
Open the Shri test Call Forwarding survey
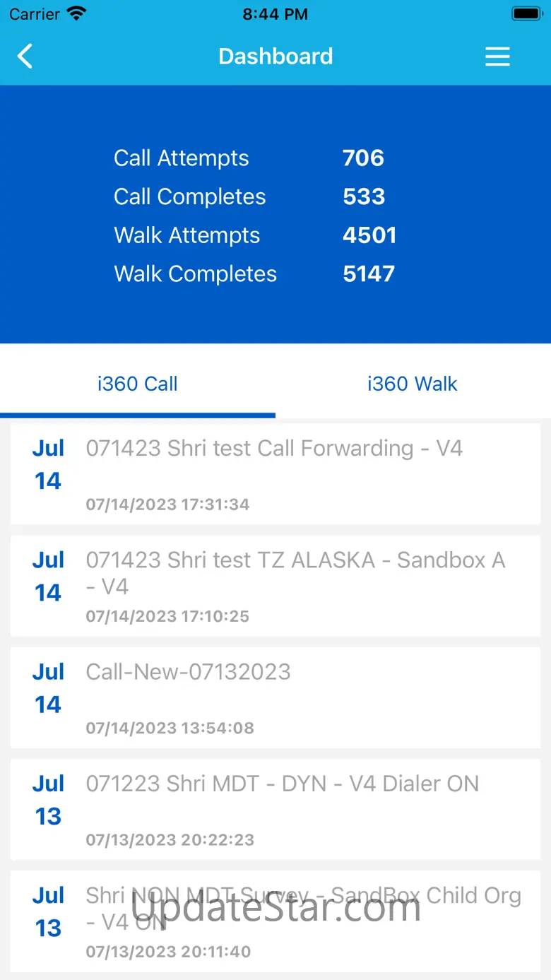point(274,449)
